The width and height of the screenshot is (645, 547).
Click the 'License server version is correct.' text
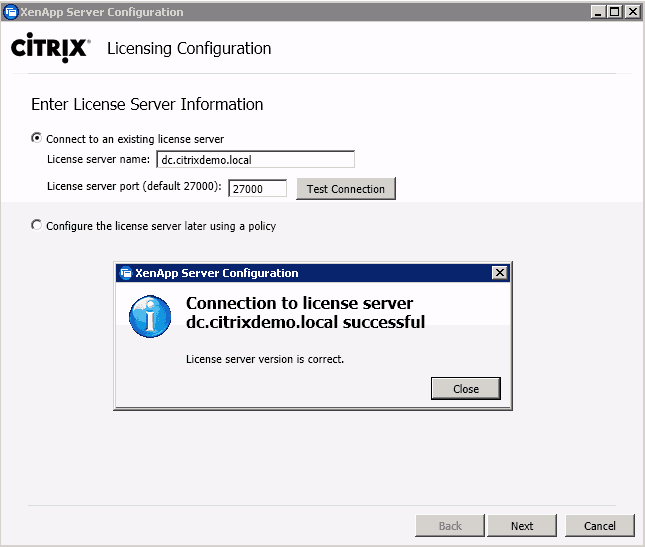[x=264, y=359]
